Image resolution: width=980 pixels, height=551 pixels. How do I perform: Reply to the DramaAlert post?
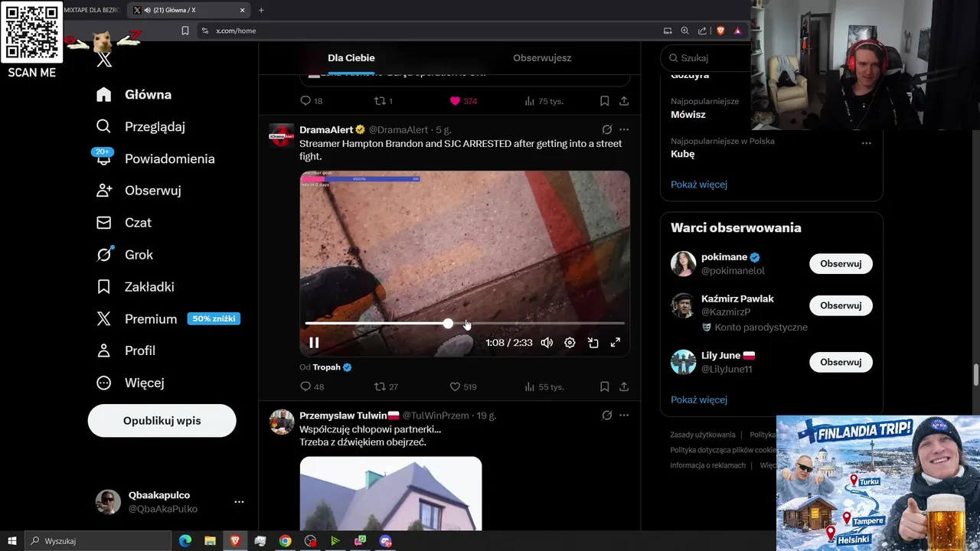point(312,387)
